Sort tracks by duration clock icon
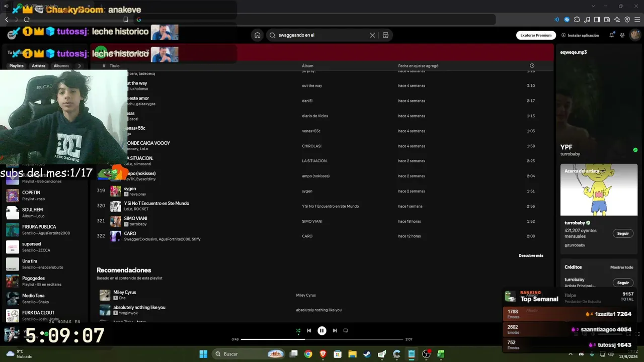Screen dimensions: 644x362 click(532, 66)
